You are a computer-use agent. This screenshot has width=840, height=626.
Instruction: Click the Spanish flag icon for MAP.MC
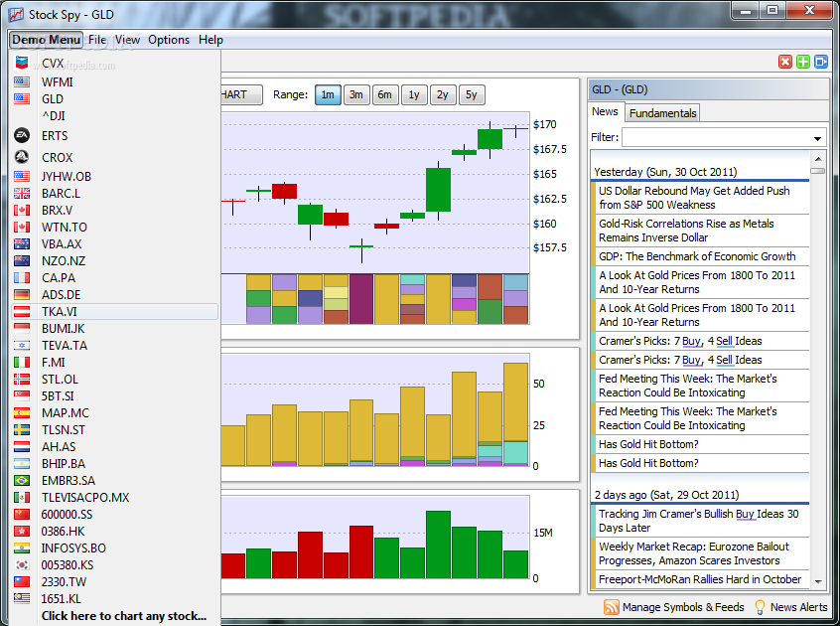(22, 412)
